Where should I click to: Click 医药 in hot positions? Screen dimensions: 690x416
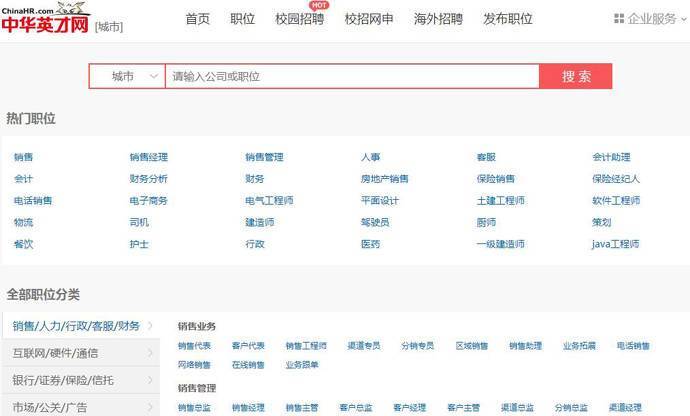pyautogui.click(x=371, y=244)
